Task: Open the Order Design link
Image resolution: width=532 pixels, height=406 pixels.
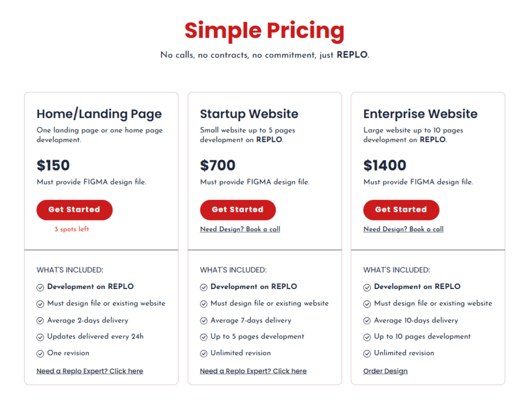Action: pos(385,371)
